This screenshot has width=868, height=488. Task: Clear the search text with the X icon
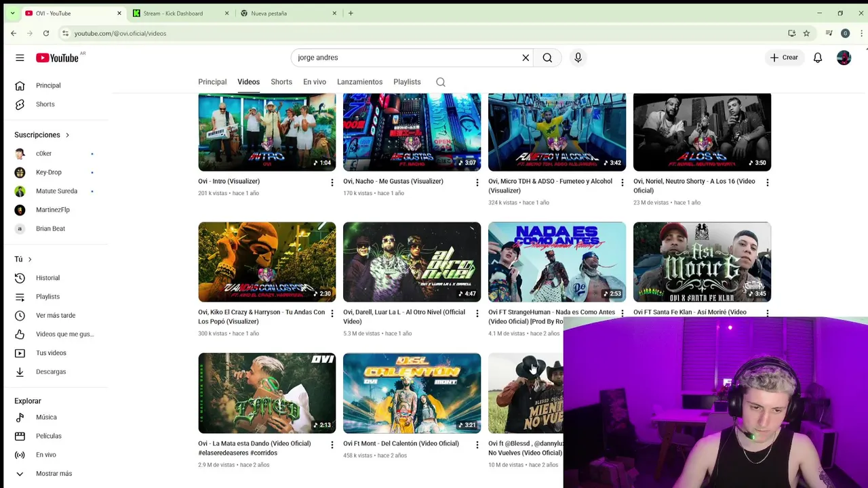tap(526, 58)
